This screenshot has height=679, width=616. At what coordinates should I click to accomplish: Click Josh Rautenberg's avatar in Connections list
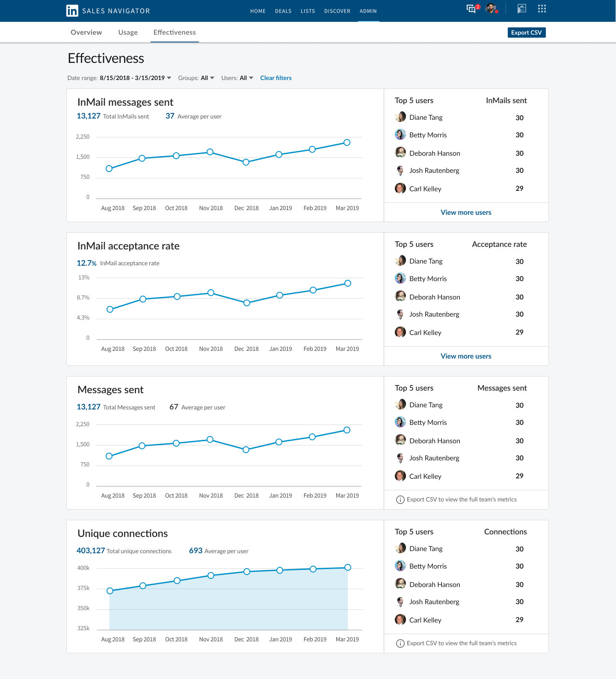(400, 602)
